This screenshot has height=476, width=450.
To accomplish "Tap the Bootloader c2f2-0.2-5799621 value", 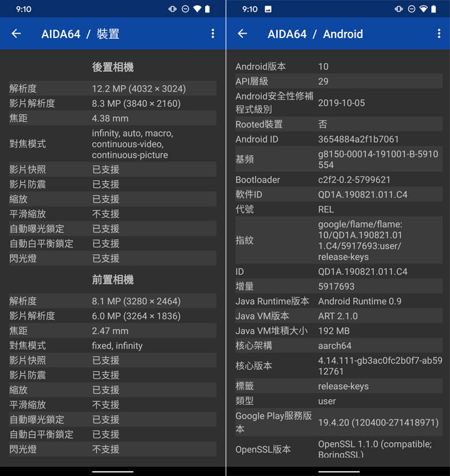I will [x=354, y=180].
